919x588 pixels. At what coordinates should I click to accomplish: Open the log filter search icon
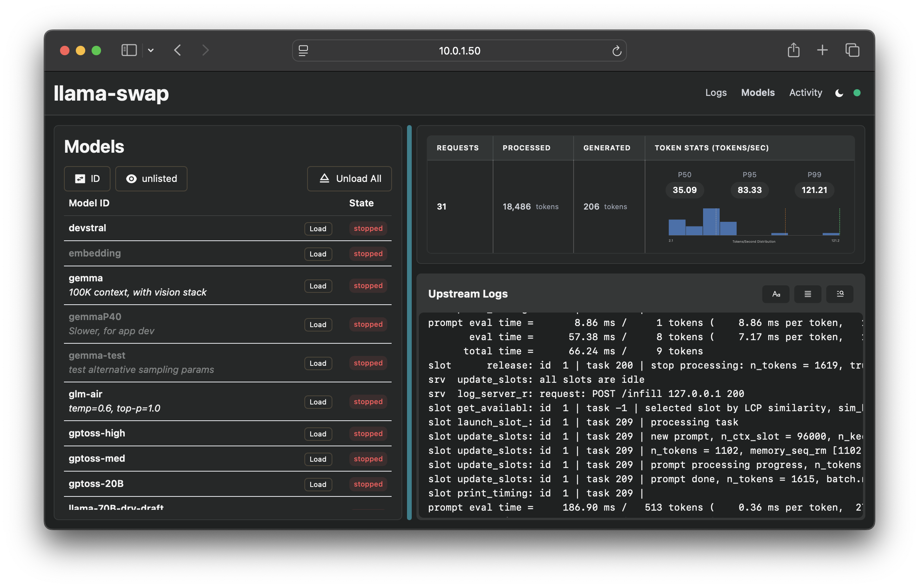(840, 294)
